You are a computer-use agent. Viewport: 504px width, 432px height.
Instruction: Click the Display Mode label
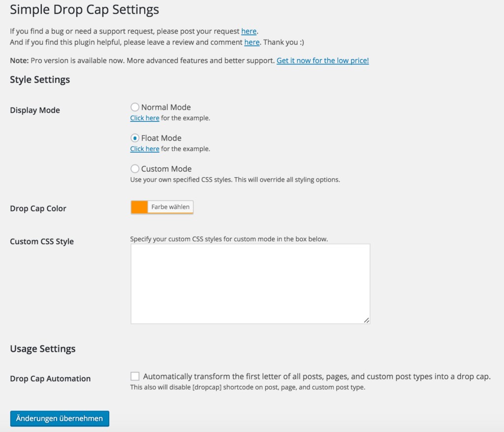coord(34,110)
